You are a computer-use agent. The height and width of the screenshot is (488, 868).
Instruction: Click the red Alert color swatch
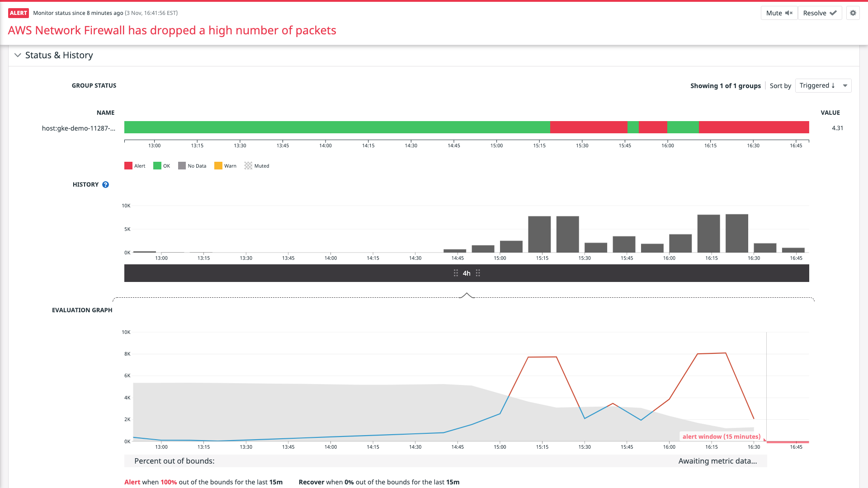pyautogui.click(x=128, y=165)
